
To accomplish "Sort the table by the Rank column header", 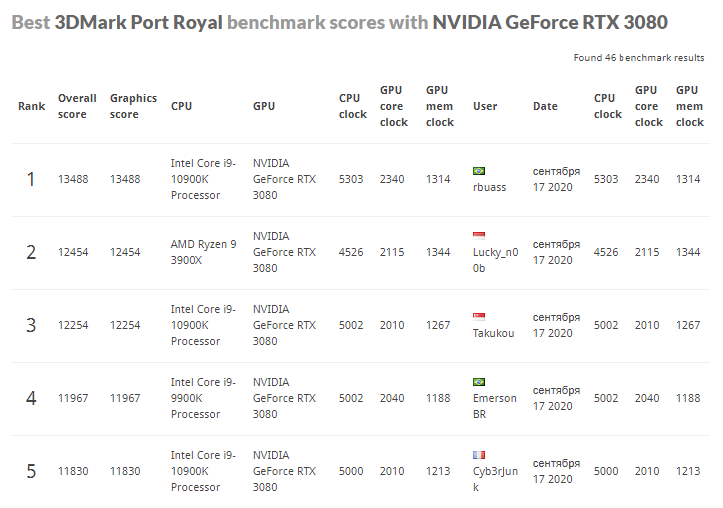I will 31,106.
